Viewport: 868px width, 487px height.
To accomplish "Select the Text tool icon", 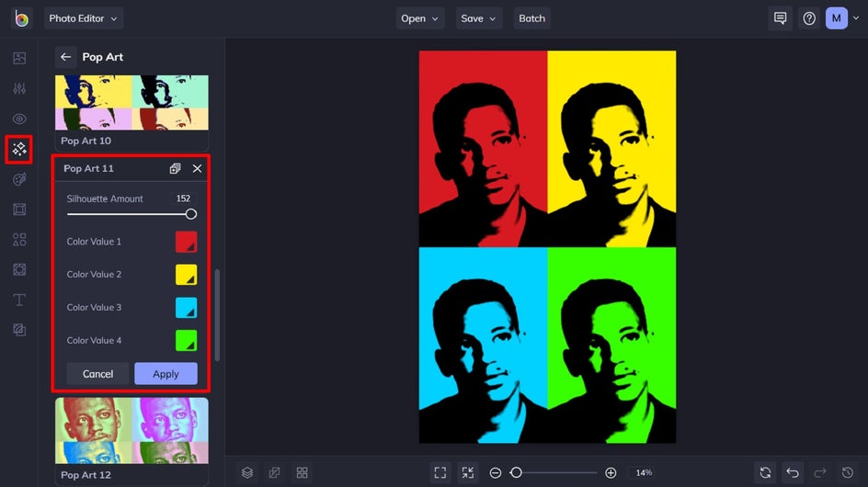I will 19,300.
